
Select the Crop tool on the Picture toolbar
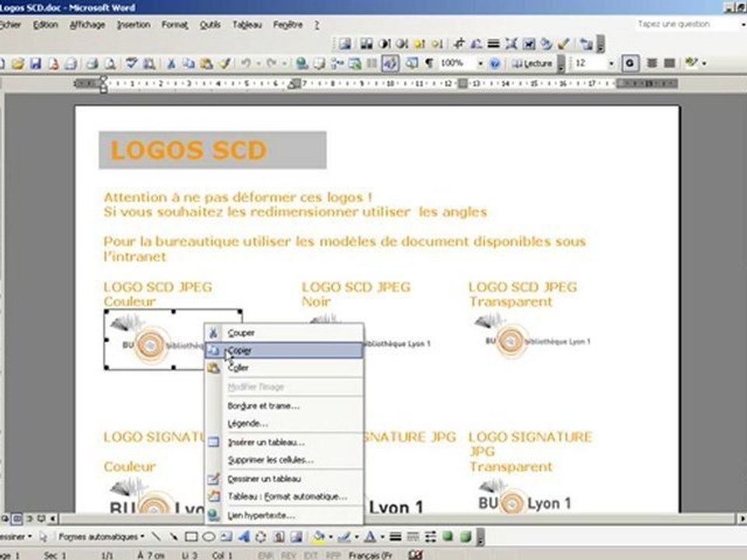pos(459,44)
